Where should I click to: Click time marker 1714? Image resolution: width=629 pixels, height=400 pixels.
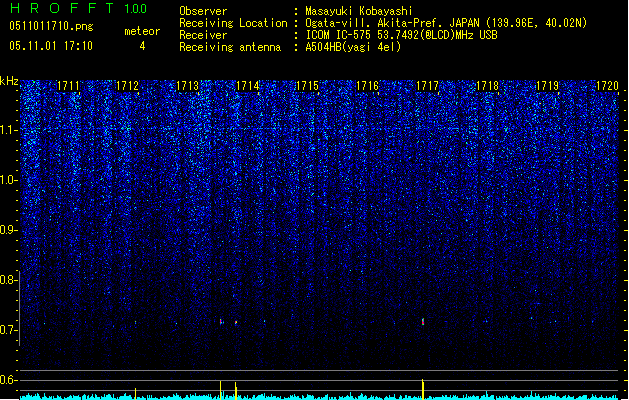coord(248,86)
